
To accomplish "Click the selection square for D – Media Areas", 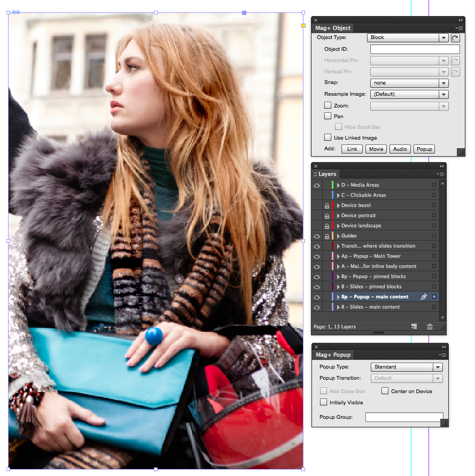I will coord(434,185).
